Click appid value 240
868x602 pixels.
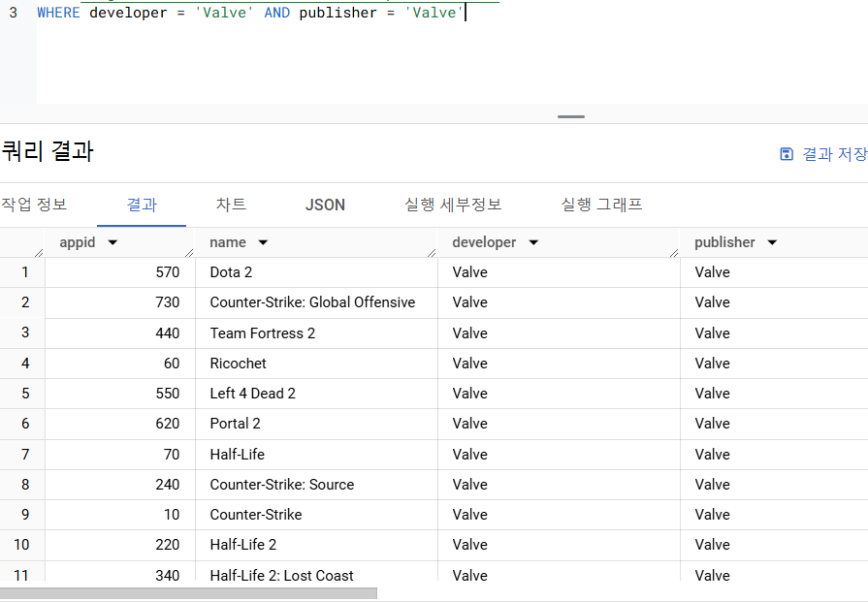point(167,485)
